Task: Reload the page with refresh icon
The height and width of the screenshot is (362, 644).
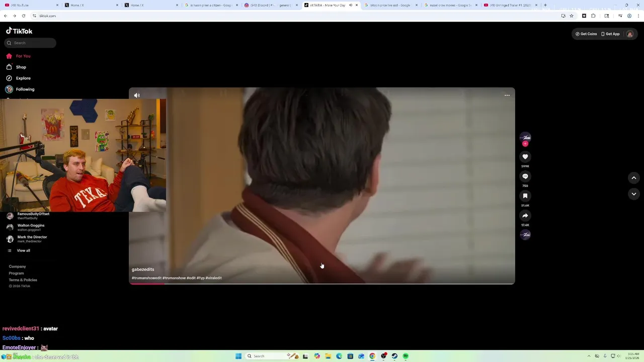Action: [x=23, y=16]
